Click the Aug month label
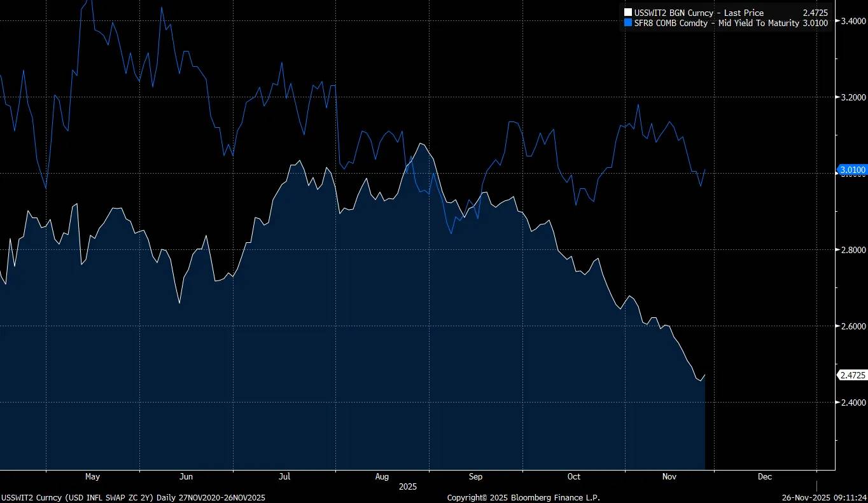Image resolution: width=868 pixels, height=503 pixels. (x=382, y=476)
